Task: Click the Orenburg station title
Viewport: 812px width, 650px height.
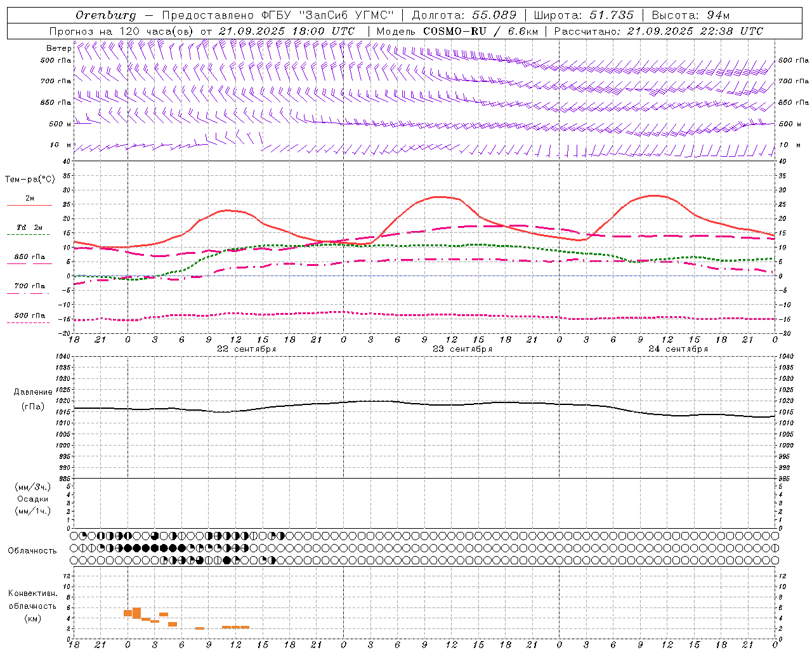Action: tap(106, 15)
